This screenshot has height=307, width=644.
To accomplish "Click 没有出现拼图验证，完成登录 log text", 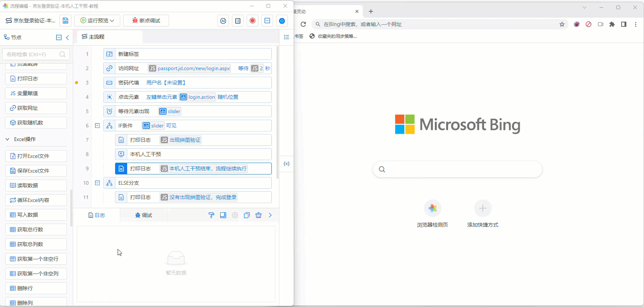I will (x=203, y=197).
